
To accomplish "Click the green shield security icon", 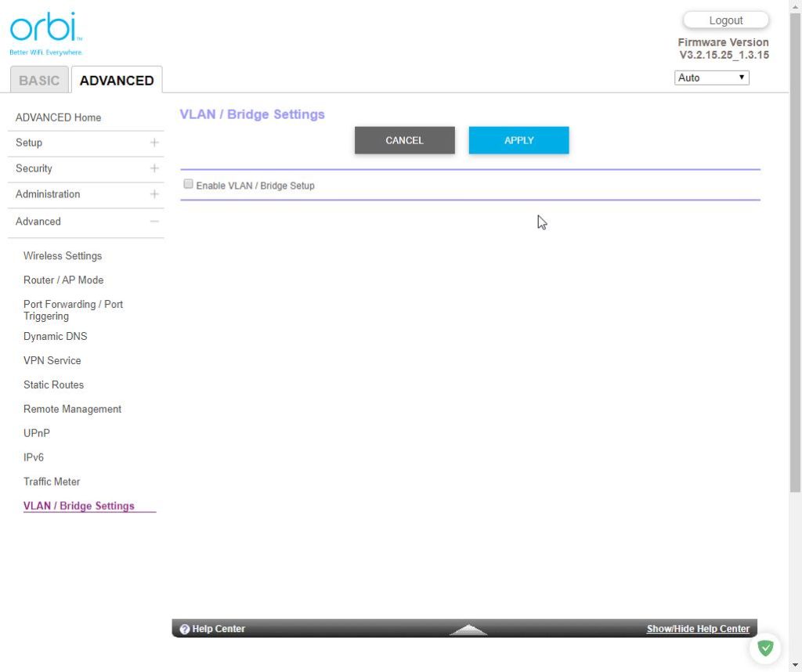I will pyautogui.click(x=765, y=648).
